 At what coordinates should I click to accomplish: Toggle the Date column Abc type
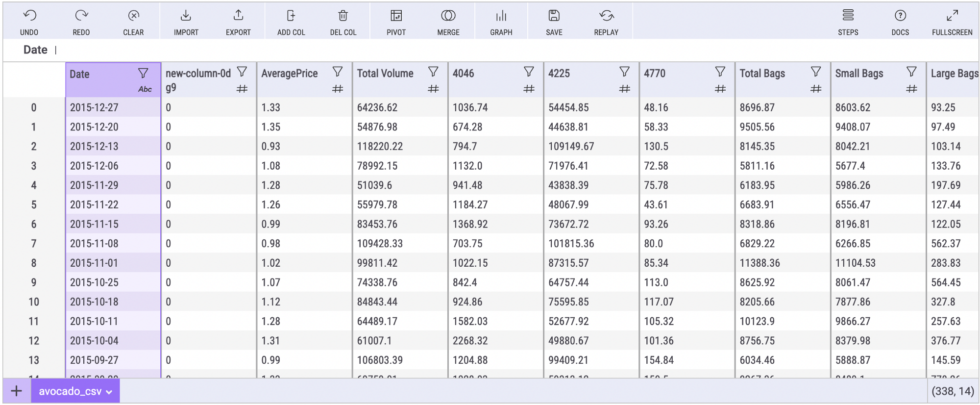click(145, 89)
